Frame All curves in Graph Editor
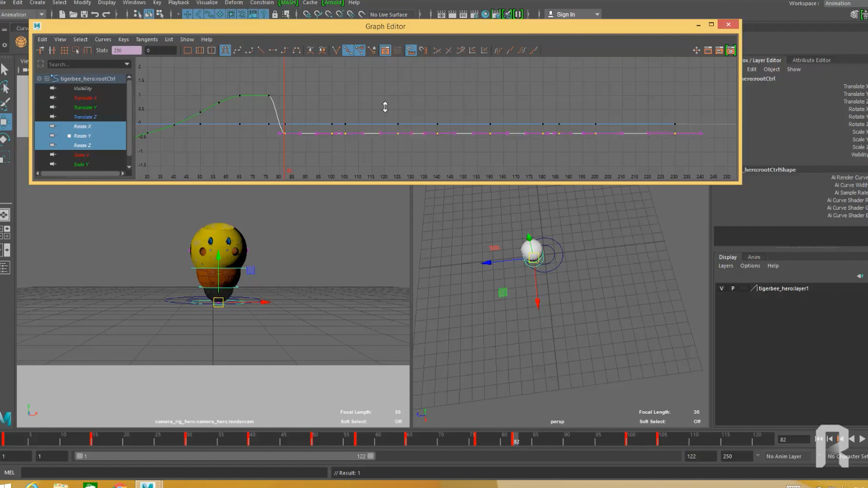868x488 pixels. pos(187,51)
